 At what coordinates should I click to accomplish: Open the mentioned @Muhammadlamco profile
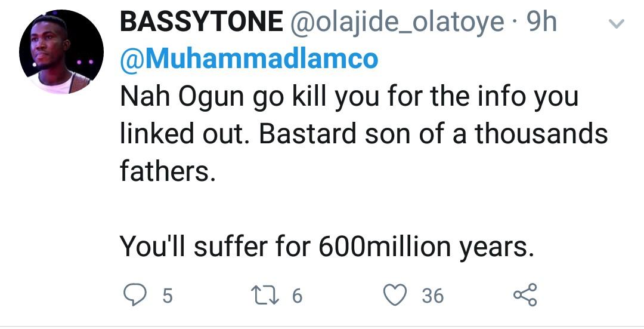coord(249,59)
